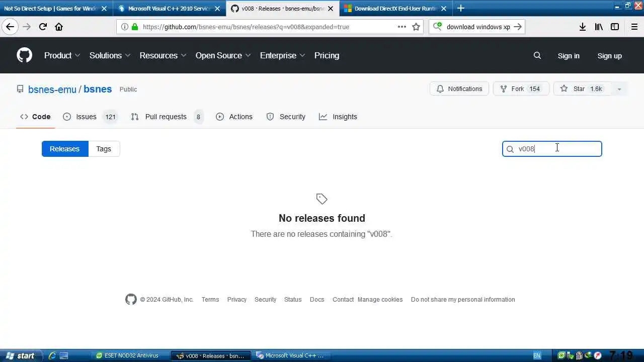Select the Releases toggle button
This screenshot has height=362, width=644.
tap(65, 149)
